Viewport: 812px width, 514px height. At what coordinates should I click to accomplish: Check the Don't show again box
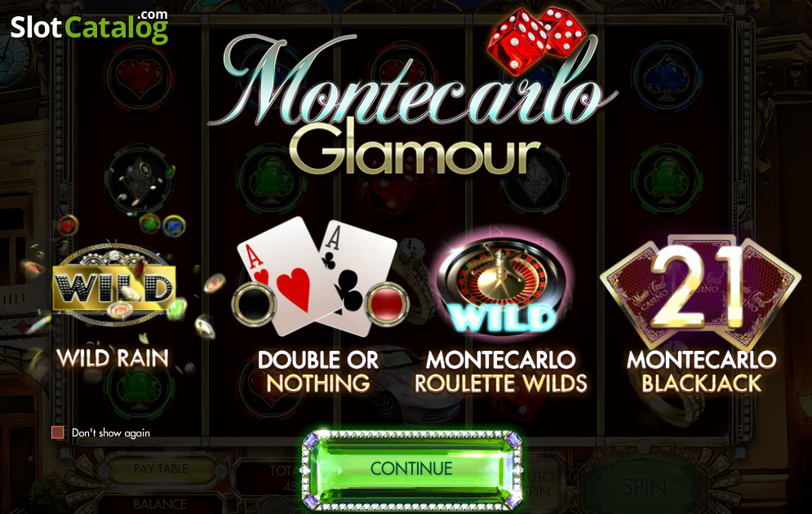coord(57,432)
